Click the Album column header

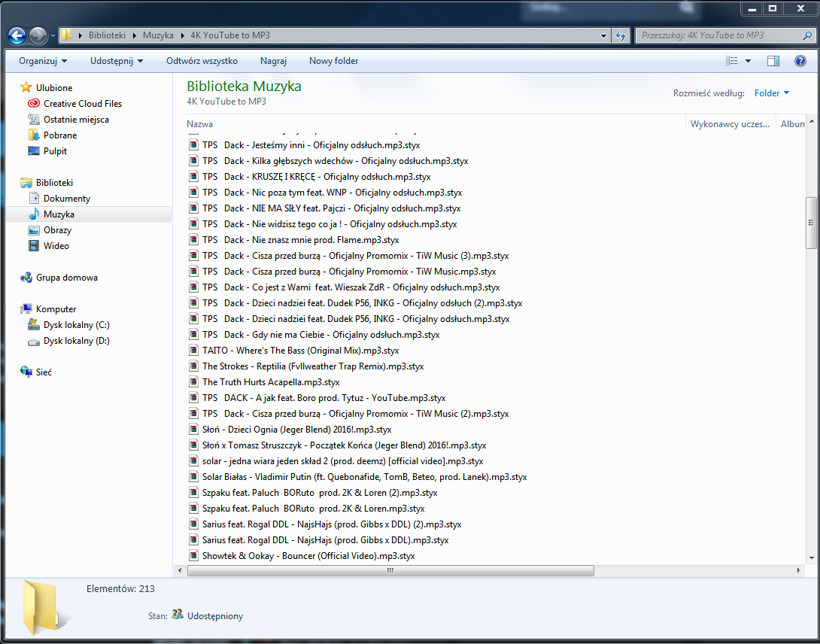tap(791, 124)
